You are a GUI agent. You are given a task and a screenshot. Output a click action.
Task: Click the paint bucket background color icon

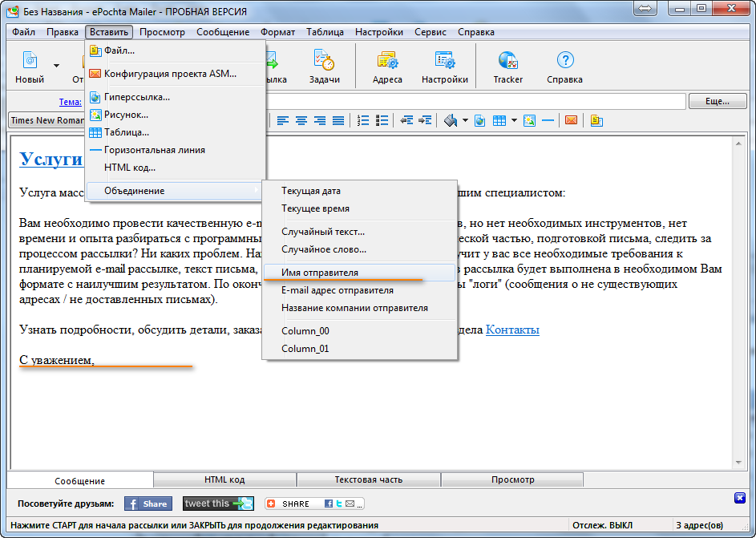[x=451, y=120]
